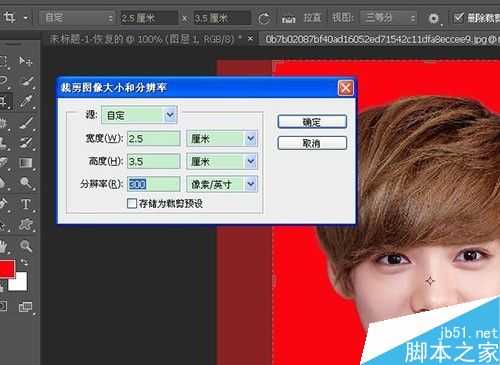
Task: Select the highlighted Crop tool in toolbox
Action: coord(4,101)
